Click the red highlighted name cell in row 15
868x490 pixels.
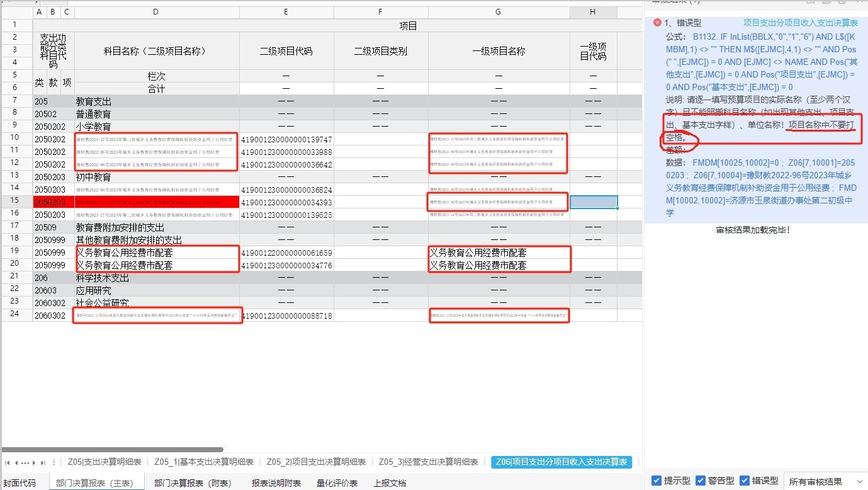point(156,202)
